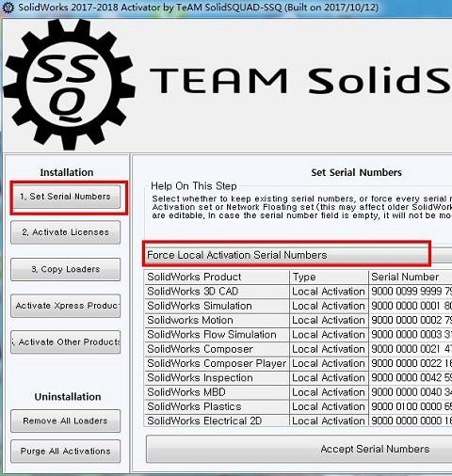
Task: Click the Type column header
Action: click(x=329, y=278)
